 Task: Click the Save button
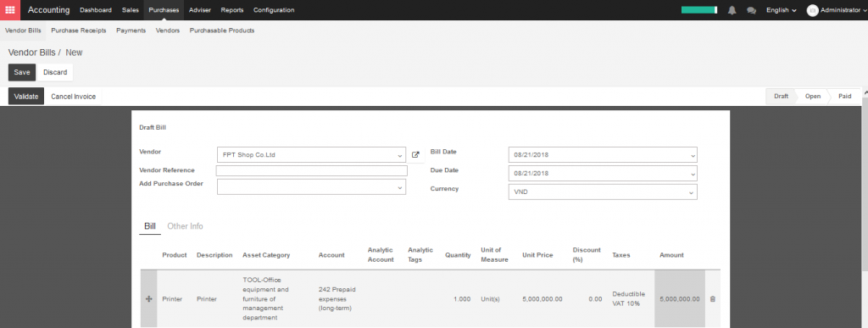click(x=22, y=72)
